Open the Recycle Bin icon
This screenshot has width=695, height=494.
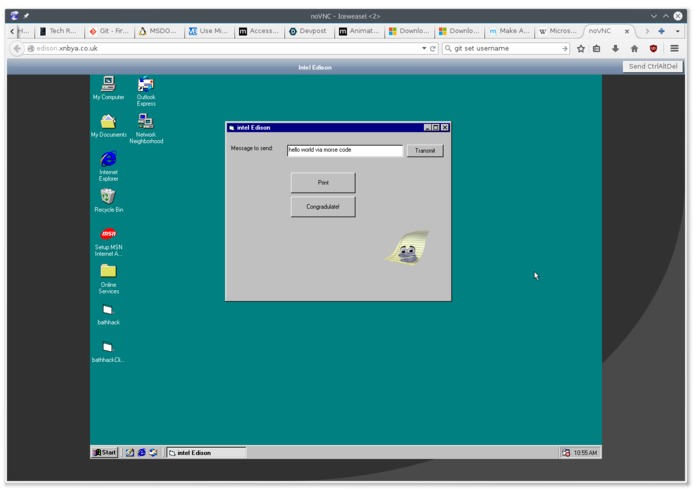(x=108, y=200)
